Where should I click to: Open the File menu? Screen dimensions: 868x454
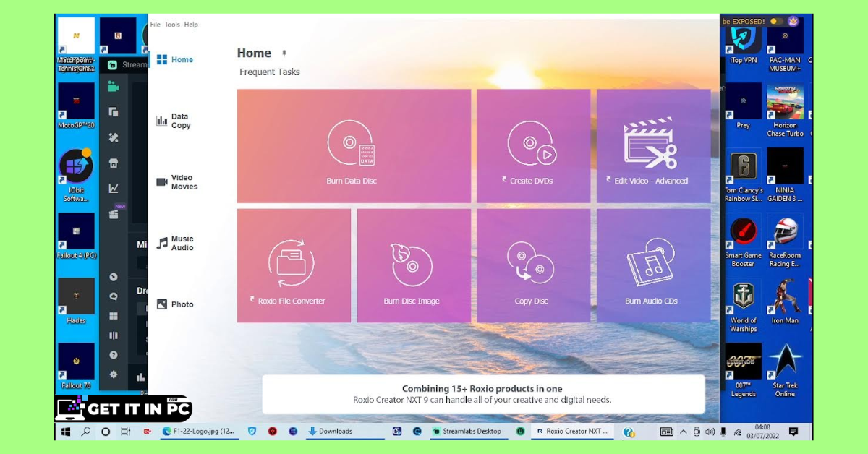click(156, 25)
